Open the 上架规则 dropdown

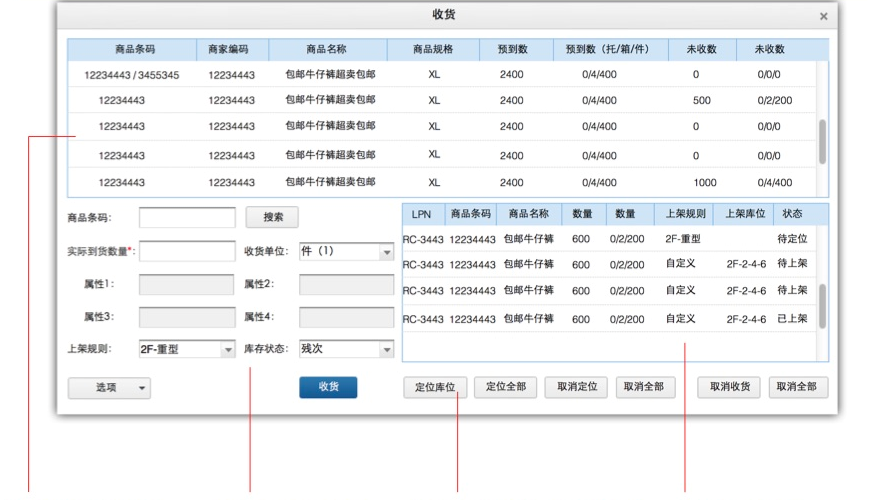pyautogui.click(x=187, y=349)
